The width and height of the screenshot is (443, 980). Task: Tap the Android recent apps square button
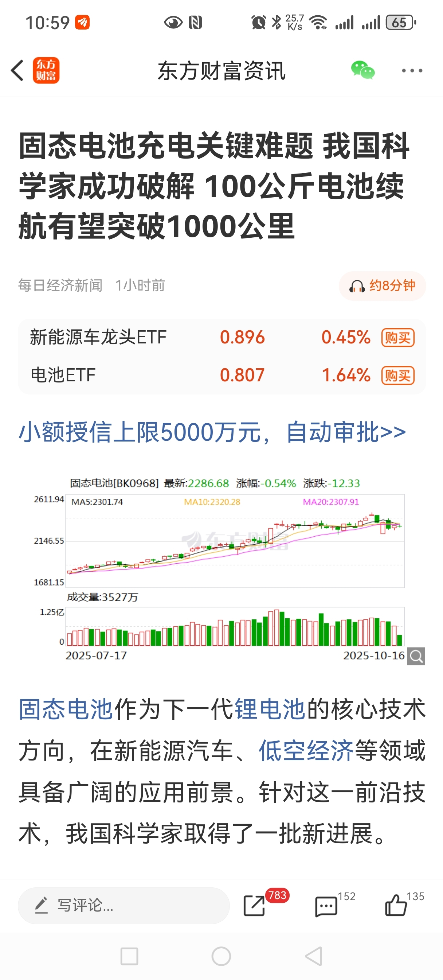tap(129, 956)
